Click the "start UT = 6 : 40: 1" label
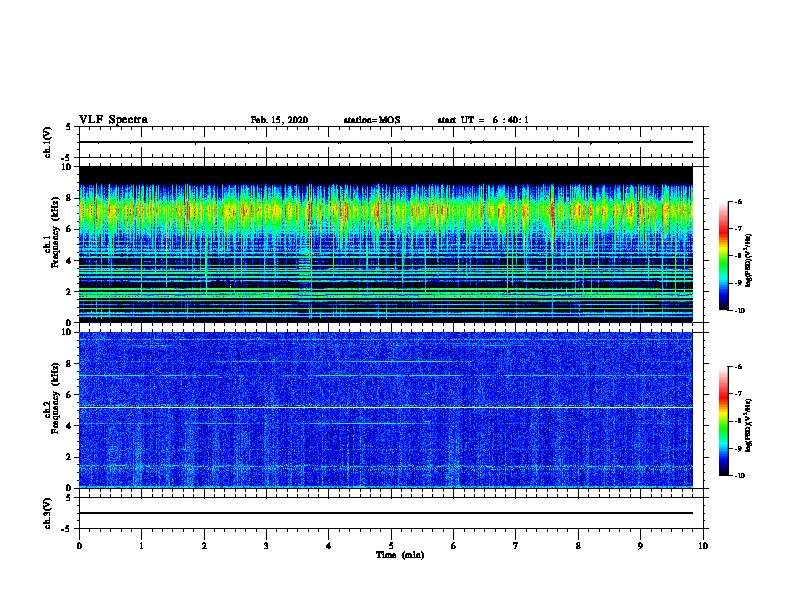792x612 pixels. (x=483, y=120)
